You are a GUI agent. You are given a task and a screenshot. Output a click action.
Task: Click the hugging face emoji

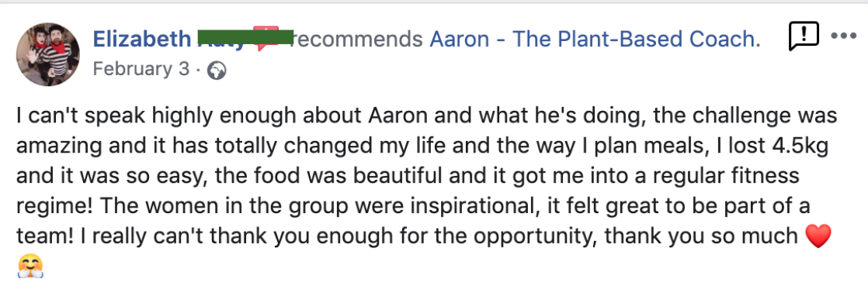click(x=30, y=267)
